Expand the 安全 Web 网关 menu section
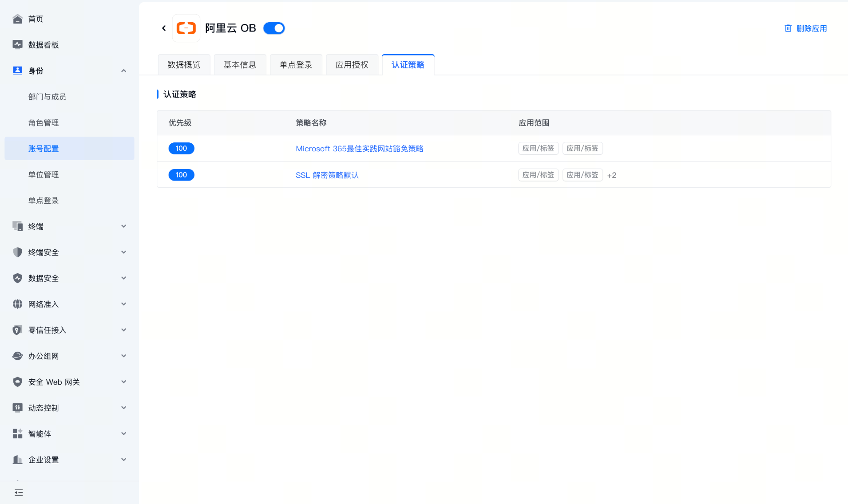This screenshot has height=504, width=848. coord(124,382)
